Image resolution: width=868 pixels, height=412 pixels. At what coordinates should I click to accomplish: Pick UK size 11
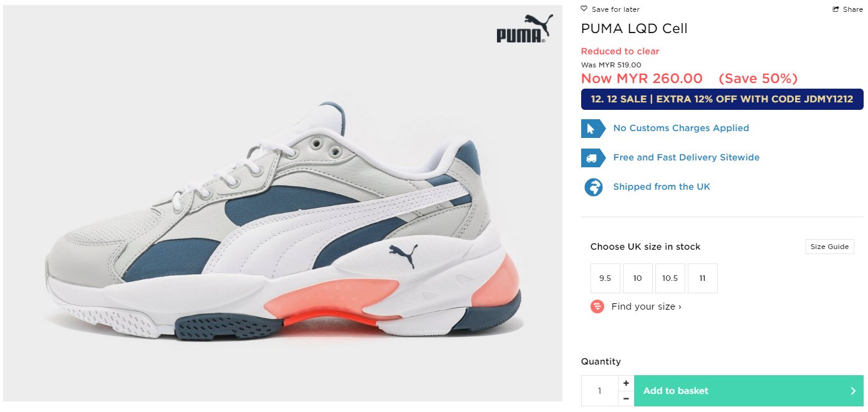tap(703, 278)
